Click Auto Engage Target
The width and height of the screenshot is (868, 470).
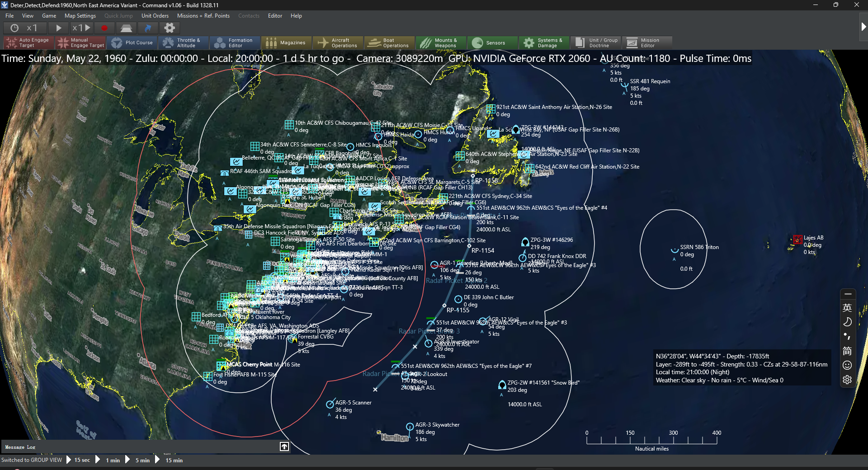click(x=29, y=42)
